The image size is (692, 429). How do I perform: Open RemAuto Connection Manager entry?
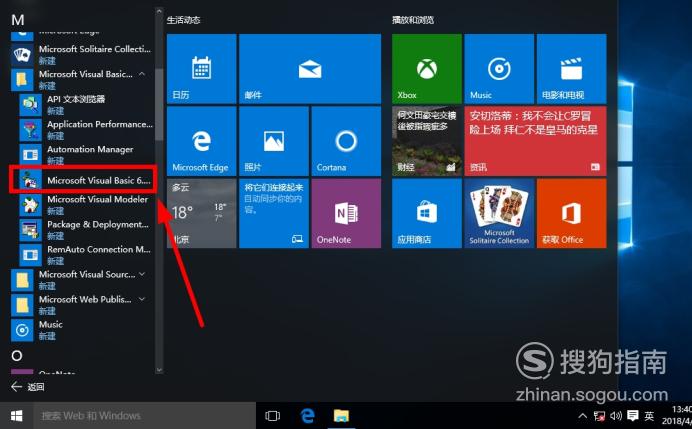(86, 255)
